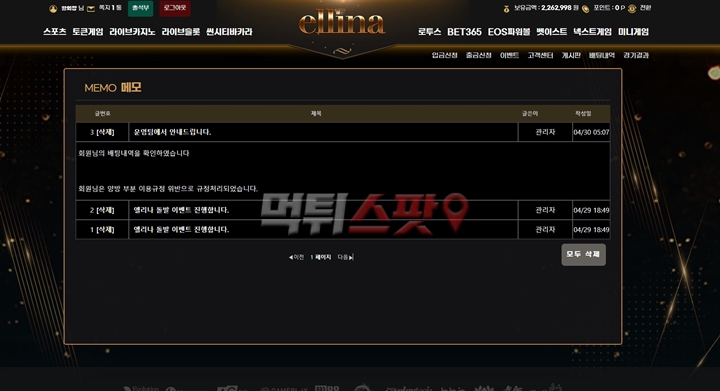Delete memo number 2 via [삭제]

coord(105,210)
